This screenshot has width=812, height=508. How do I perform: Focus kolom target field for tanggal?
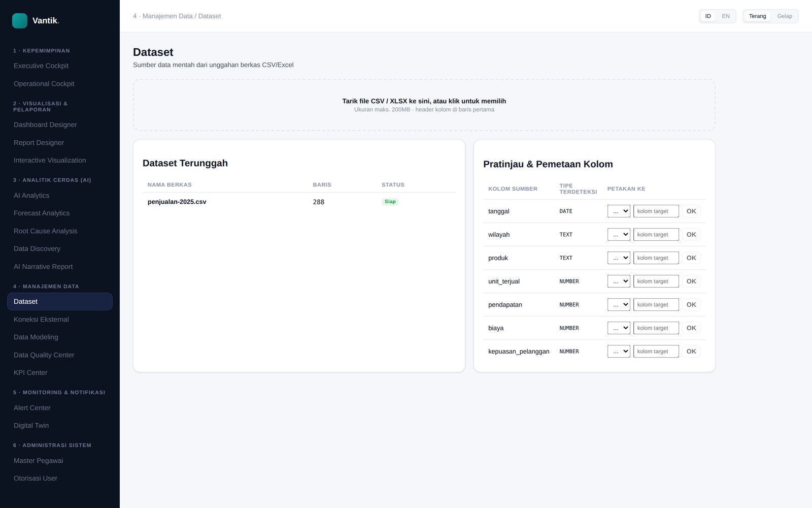[x=656, y=211]
